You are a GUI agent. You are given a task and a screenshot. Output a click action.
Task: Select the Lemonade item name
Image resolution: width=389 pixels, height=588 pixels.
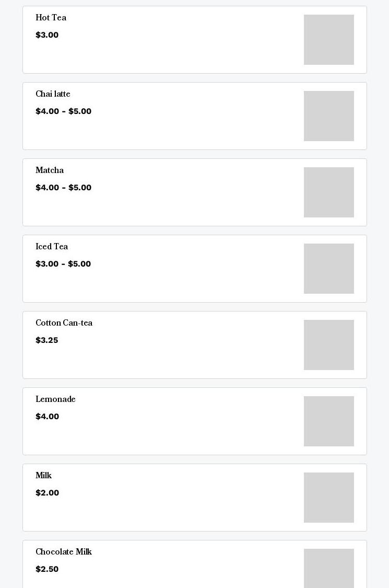coord(55,399)
